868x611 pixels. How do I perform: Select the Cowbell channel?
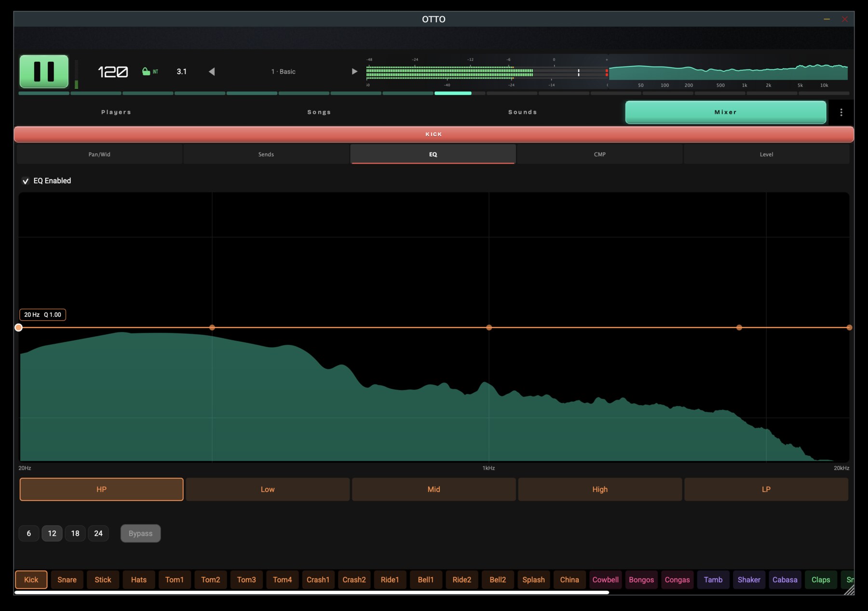[606, 580]
